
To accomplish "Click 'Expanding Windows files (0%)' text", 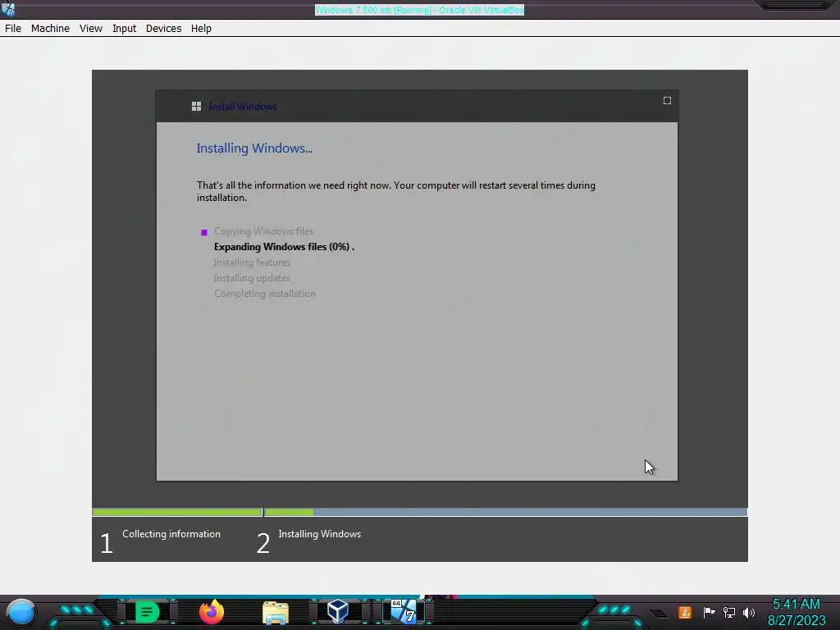I will (284, 247).
